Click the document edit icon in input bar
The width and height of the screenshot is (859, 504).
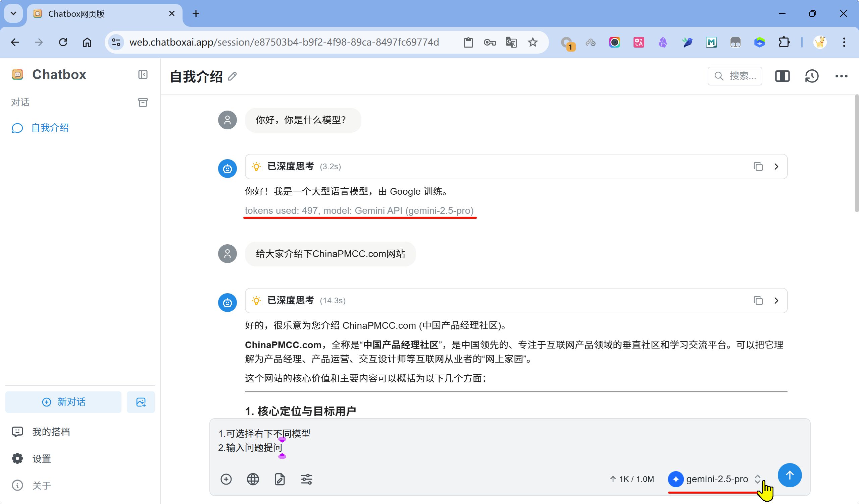(x=280, y=479)
